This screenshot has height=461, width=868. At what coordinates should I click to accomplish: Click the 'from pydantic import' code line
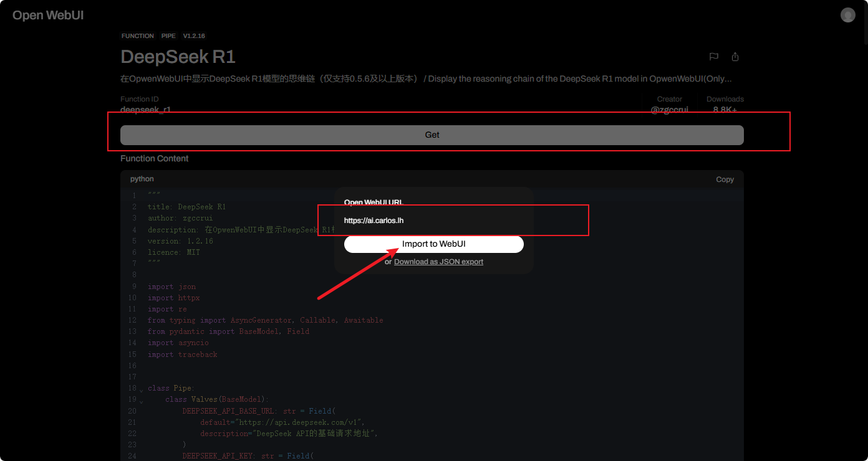228,331
